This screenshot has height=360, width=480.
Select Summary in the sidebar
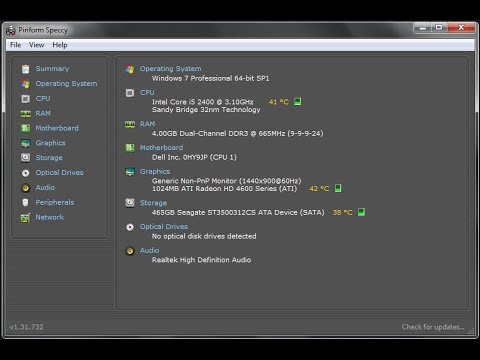coord(52,69)
